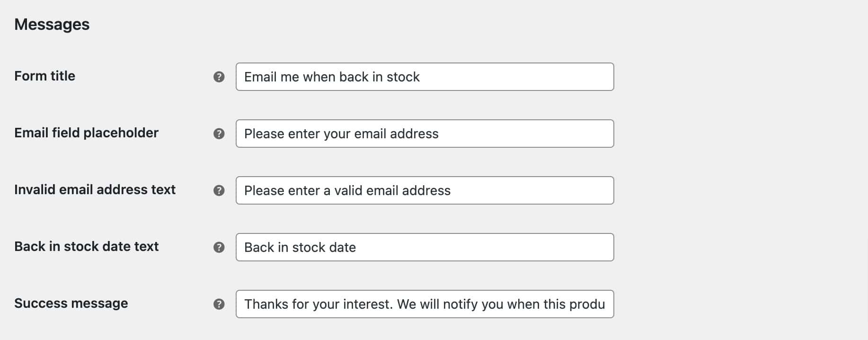Screen dimensions: 868x340
Task: Click the Back in stock date text field
Action: (425, 247)
